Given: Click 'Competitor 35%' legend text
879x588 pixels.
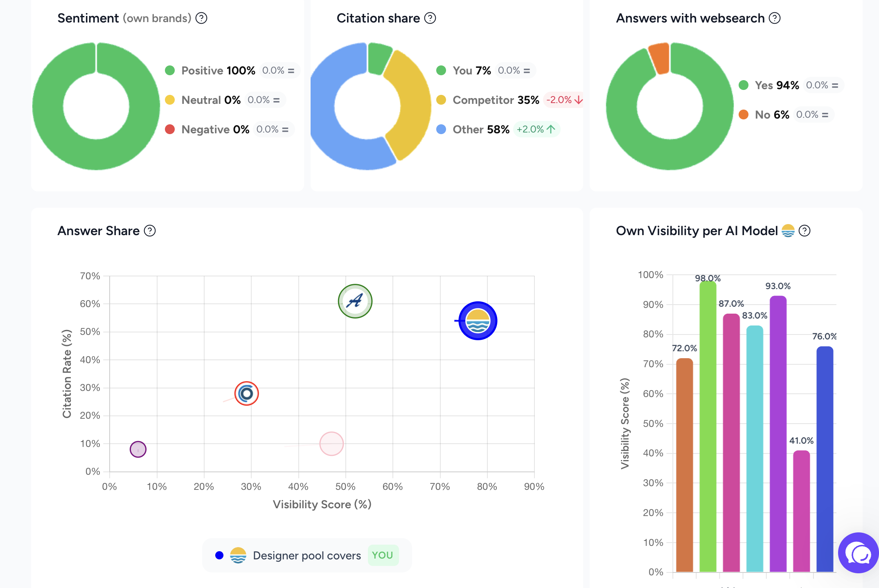Looking at the screenshot, I should pos(496,100).
